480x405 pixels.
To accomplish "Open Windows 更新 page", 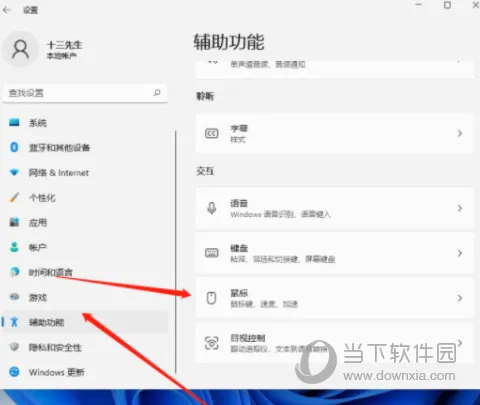I will [x=85, y=372].
